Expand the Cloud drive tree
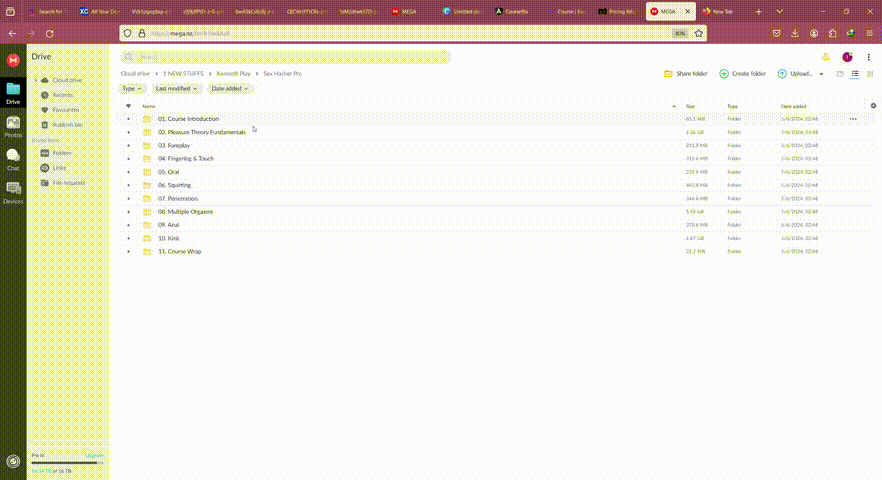882x480 pixels. 36,80
